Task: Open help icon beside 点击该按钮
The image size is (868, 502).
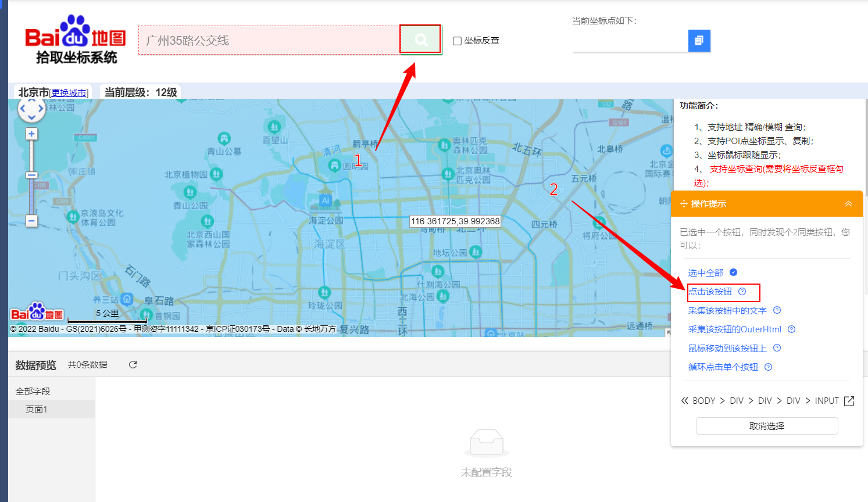Action: [742, 292]
